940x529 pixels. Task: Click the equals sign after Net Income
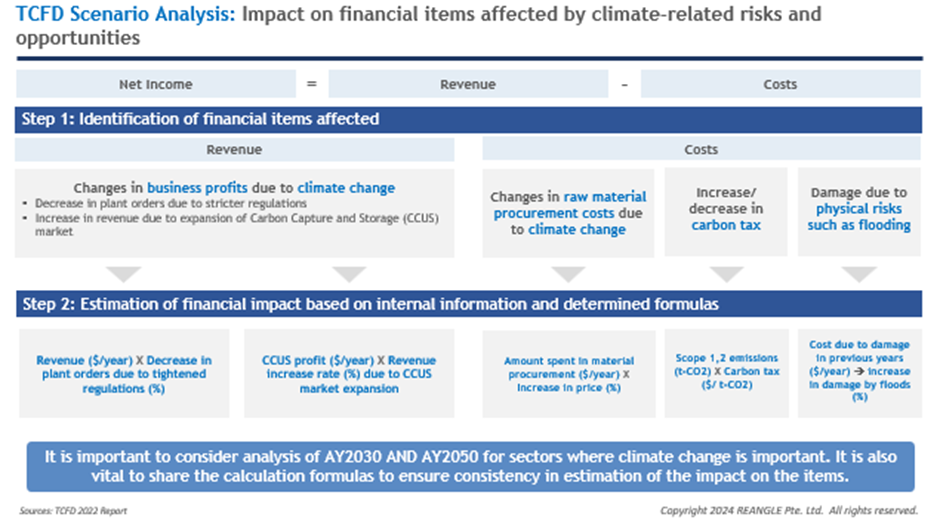(x=311, y=85)
